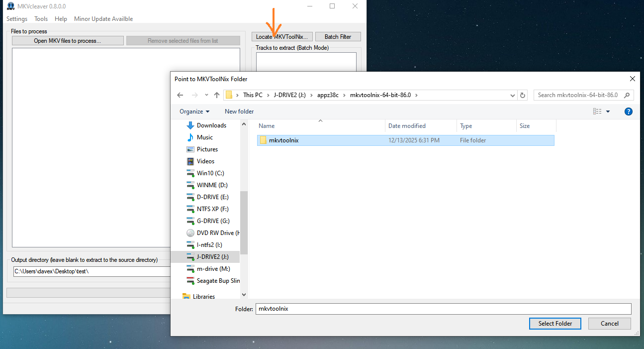Sort by the Size column header
Screen dimensions: 644x349
tap(536, 126)
